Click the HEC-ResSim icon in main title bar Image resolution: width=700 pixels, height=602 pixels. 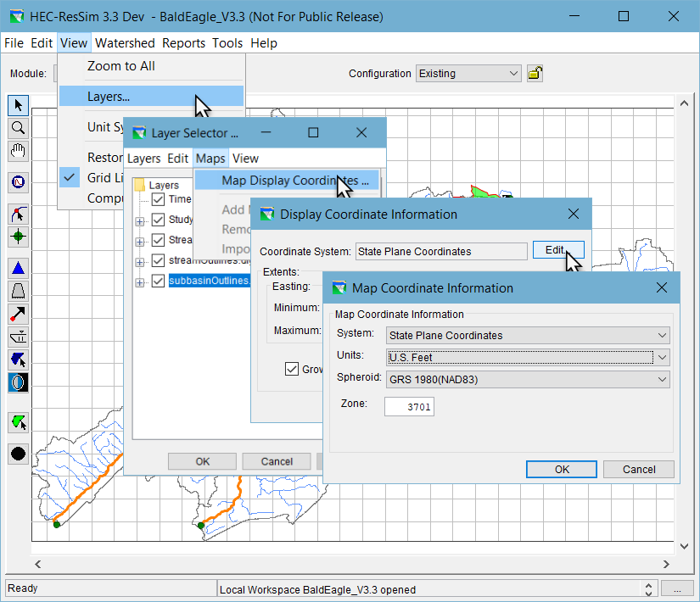pyautogui.click(x=17, y=17)
